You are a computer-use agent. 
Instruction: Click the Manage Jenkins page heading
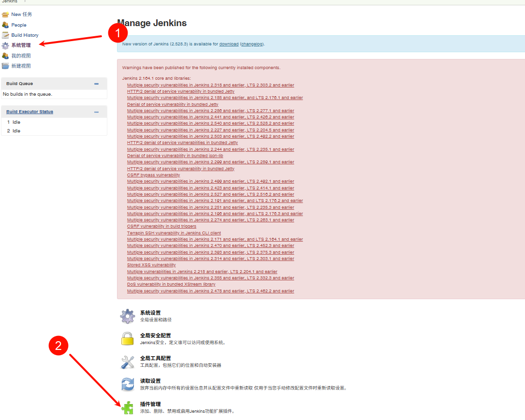point(152,23)
